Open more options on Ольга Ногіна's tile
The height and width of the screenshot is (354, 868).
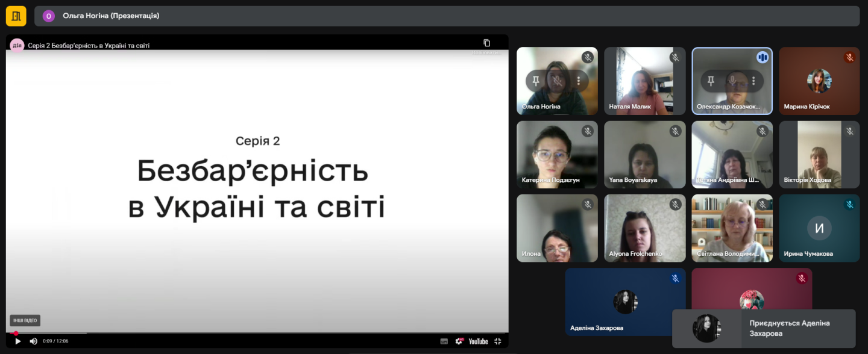579,81
